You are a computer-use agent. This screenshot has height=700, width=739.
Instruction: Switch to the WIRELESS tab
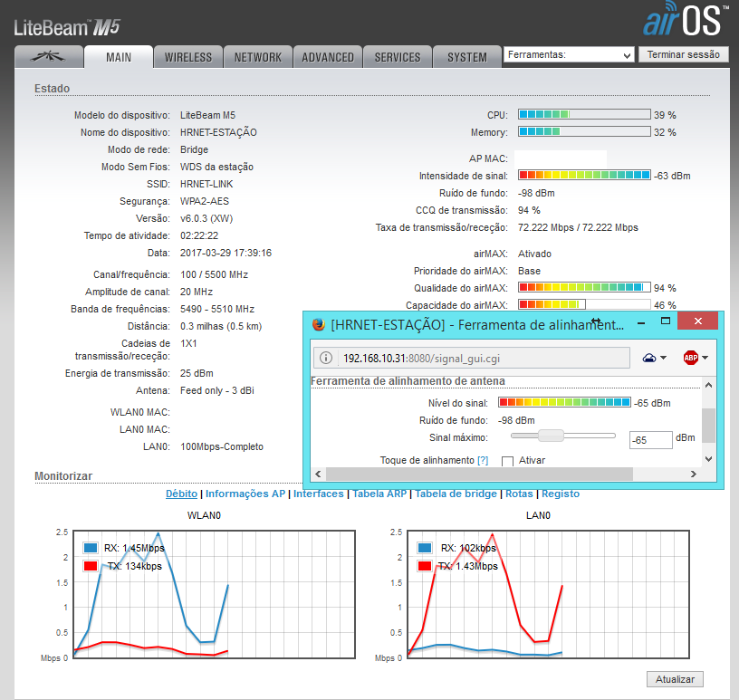click(x=188, y=57)
